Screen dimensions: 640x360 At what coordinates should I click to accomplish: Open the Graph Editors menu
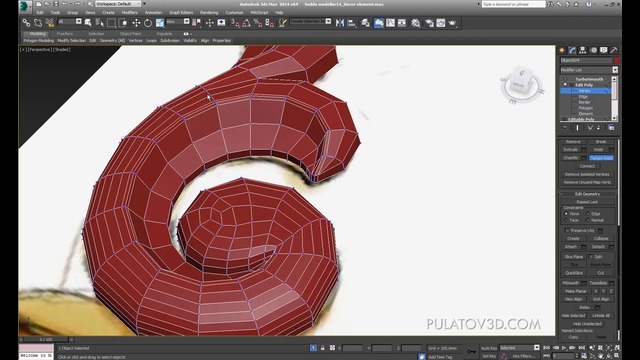pyautogui.click(x=181, y=13)
